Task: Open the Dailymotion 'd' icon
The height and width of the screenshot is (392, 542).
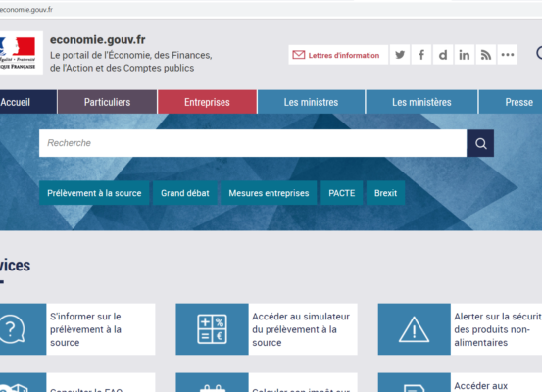Action: point(443,55)
